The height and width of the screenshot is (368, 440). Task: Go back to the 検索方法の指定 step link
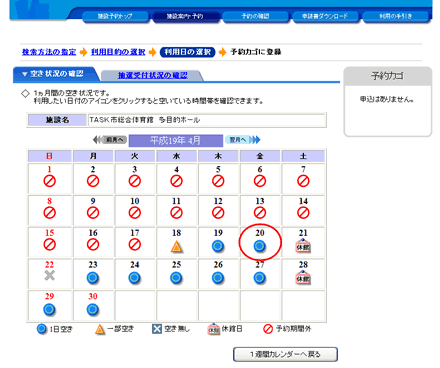[x=49, y=52]
